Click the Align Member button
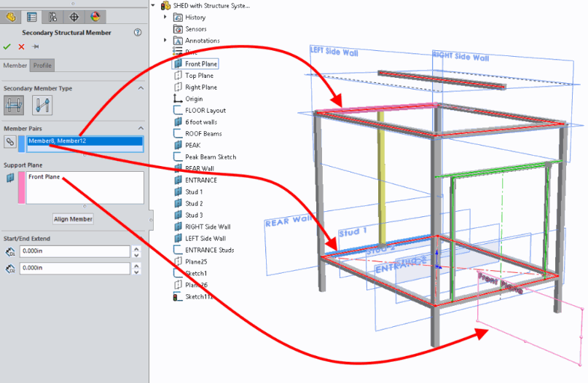 (73, 219)
